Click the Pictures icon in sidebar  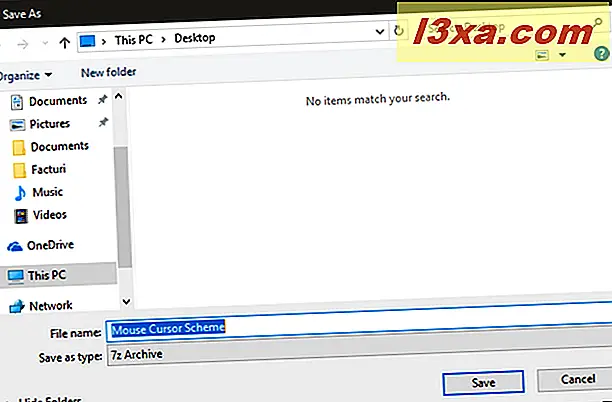point(17,125)
